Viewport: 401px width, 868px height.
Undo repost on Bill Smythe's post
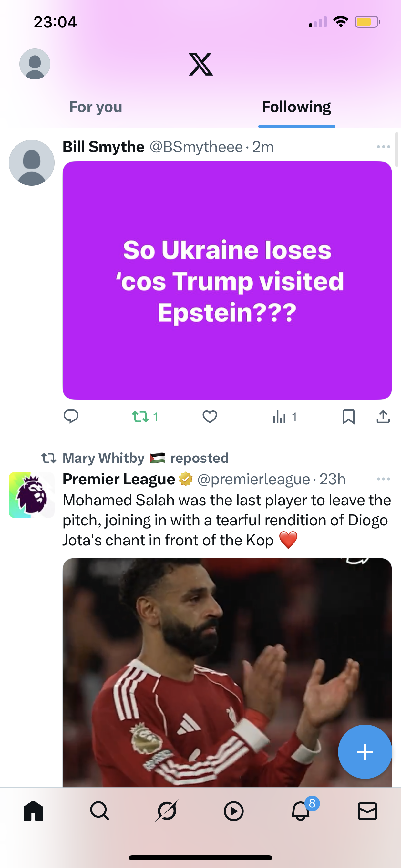141,417
